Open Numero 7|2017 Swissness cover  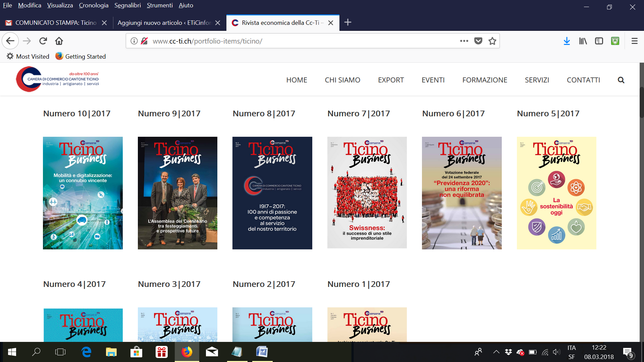367,192
